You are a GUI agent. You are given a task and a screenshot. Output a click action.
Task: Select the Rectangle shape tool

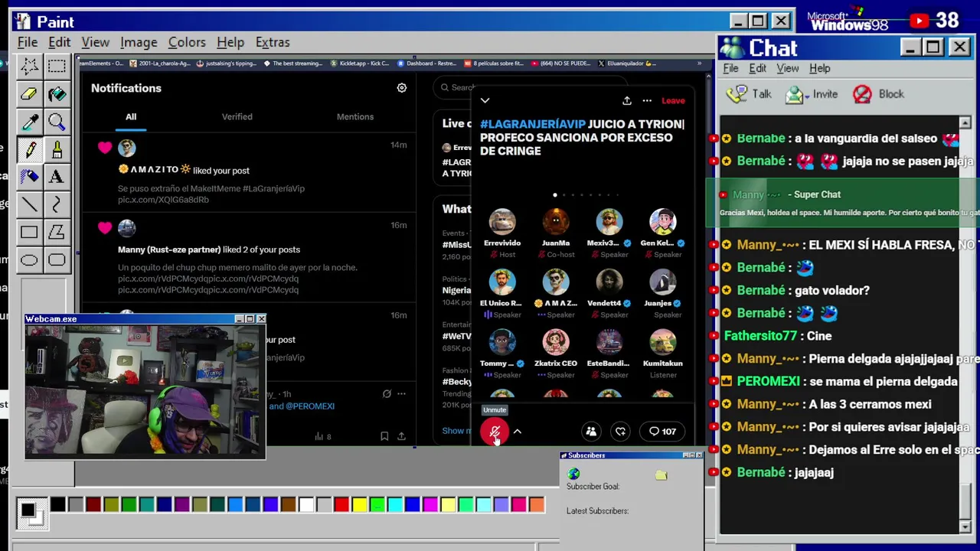point(29,232)
